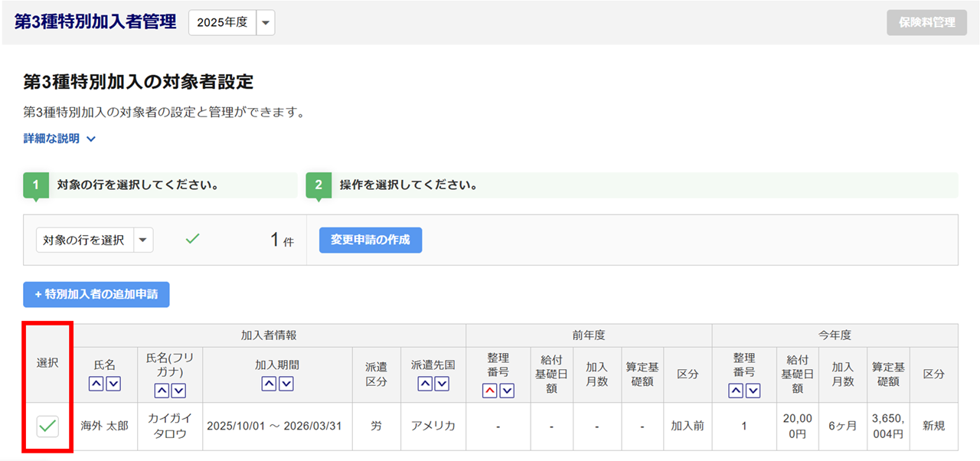Image resolution: width=980 pixels, height=461 pixels.
Task: Sort 今年度 整理番号 descending
Action: 752,391
